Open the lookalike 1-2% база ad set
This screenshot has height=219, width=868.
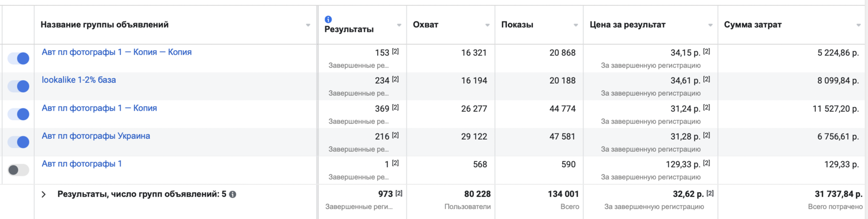coord(79,80)
